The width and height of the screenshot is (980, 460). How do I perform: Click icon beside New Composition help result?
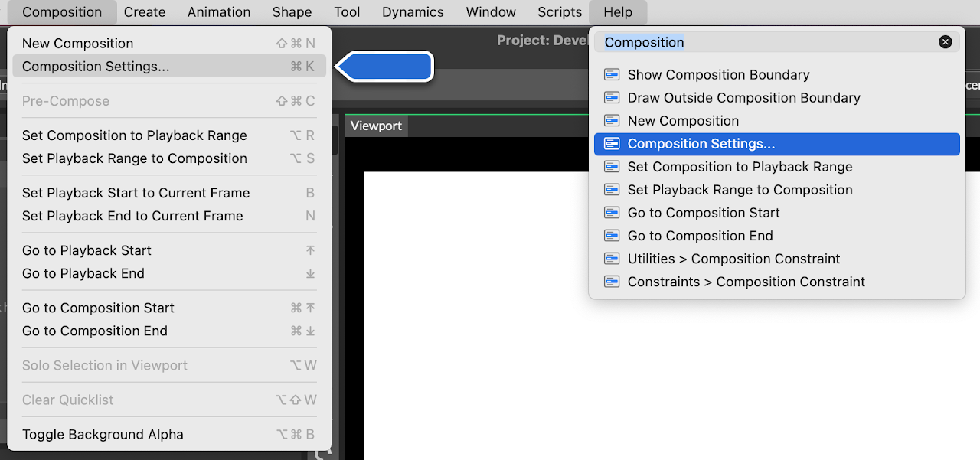click(x=611, y=121)
